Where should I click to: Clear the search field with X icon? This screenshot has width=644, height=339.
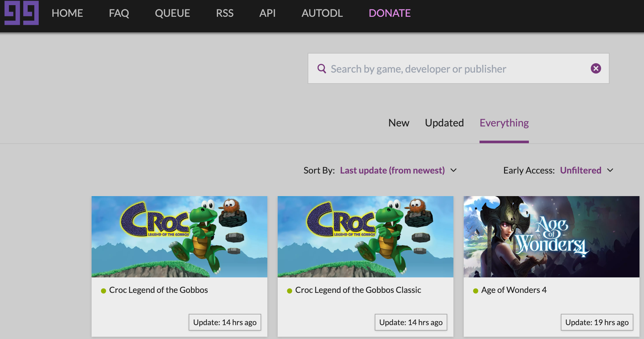coord(596,68)
